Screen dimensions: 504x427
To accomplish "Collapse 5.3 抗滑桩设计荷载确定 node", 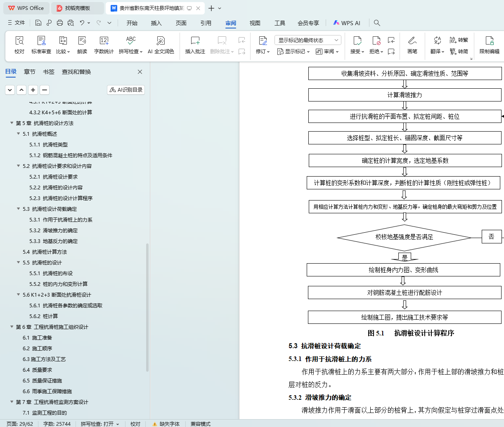I will 18,209.
